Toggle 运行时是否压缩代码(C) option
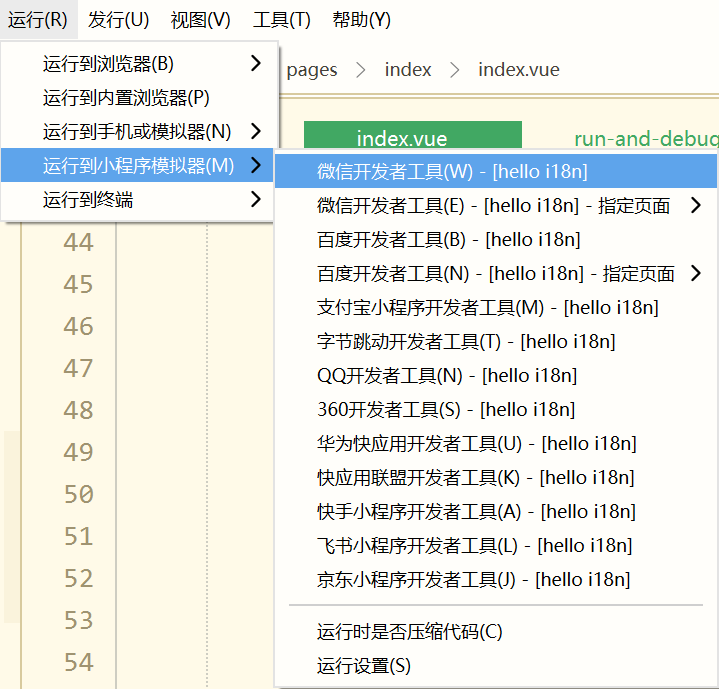Image resolution: width=719 pixels, height=689 pixels. tap(410, 632)
